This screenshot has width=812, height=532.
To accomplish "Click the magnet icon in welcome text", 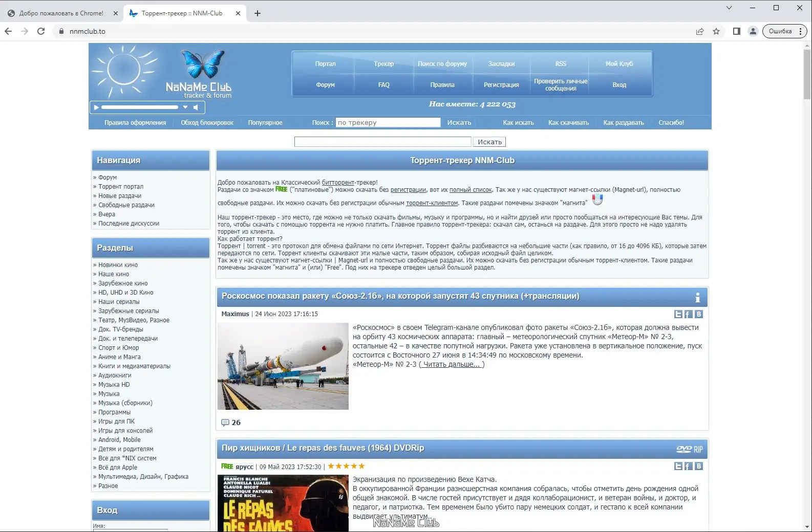I will pos(597,199).
